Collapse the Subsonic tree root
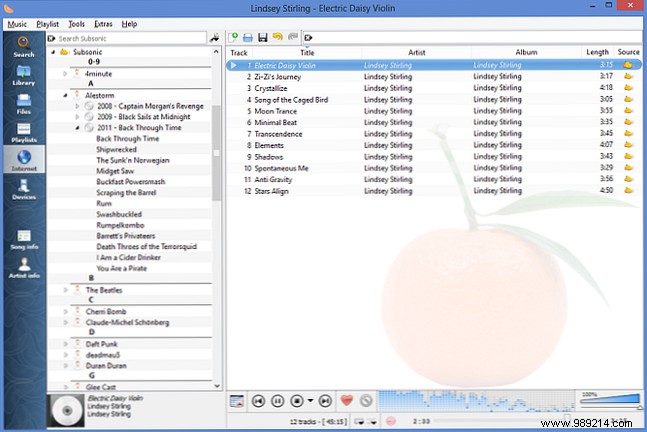Image resolution: width=647 pixels, height=432 pixels. (x=53, y=52)
